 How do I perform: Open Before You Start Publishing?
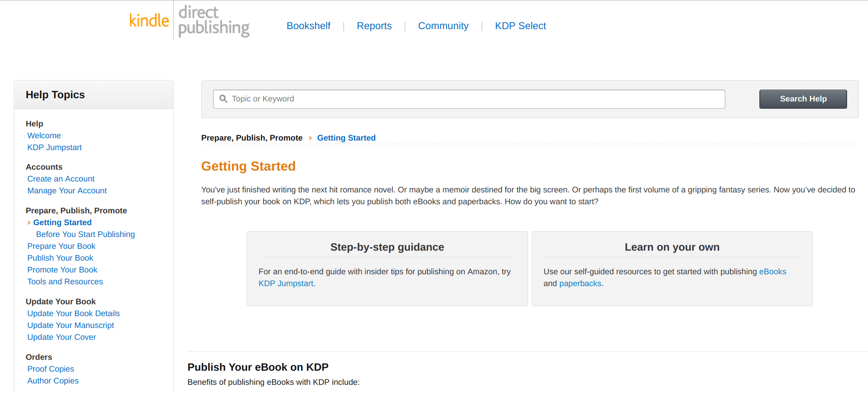tap(85, 234)
